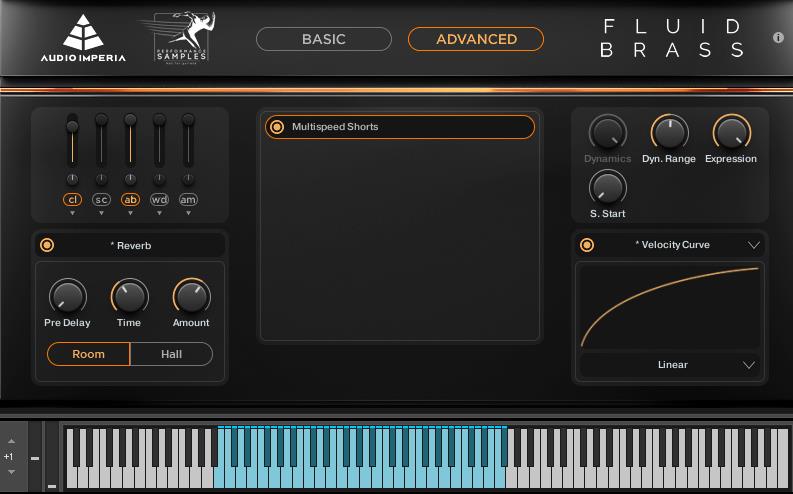Enable the sc microphone

pyautogui.click(x=101, y=200)
